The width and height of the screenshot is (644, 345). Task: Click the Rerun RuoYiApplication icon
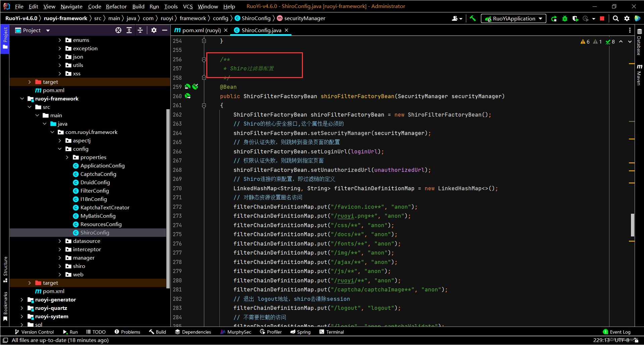pyautogui.click(x=554, y=19)
